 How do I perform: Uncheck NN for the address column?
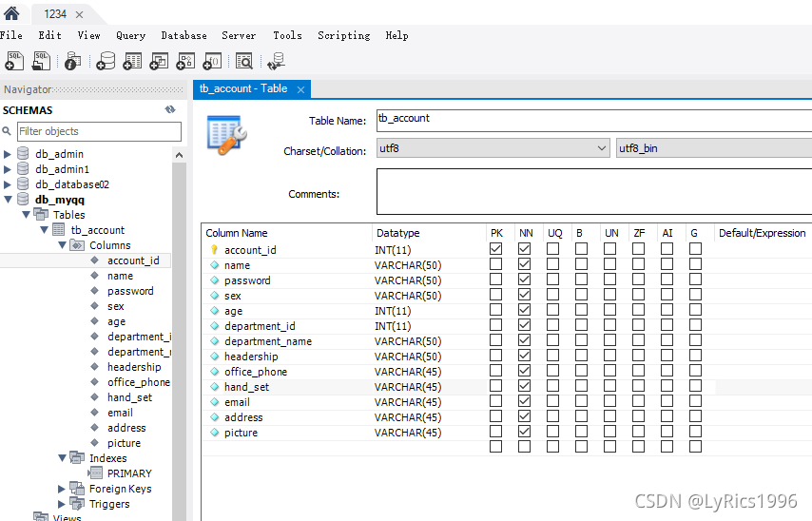tap(524, 415)
